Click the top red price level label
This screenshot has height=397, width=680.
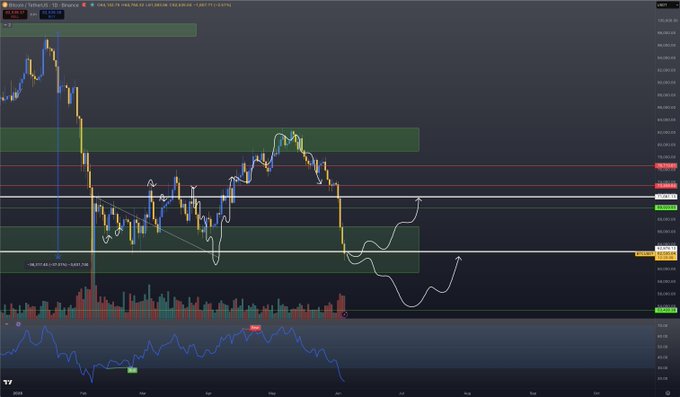666,166
